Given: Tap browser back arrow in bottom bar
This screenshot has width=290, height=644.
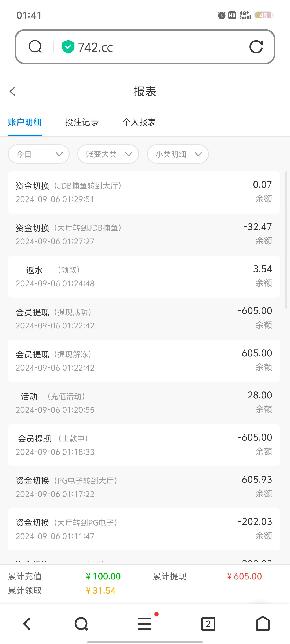Looking at the screenshot, I should click(27, 624).
